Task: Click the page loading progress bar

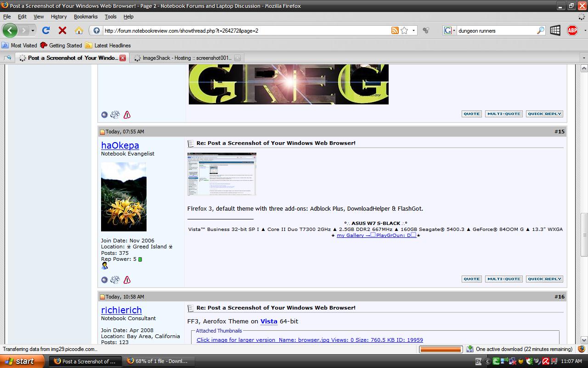Action: click(441, 350)
